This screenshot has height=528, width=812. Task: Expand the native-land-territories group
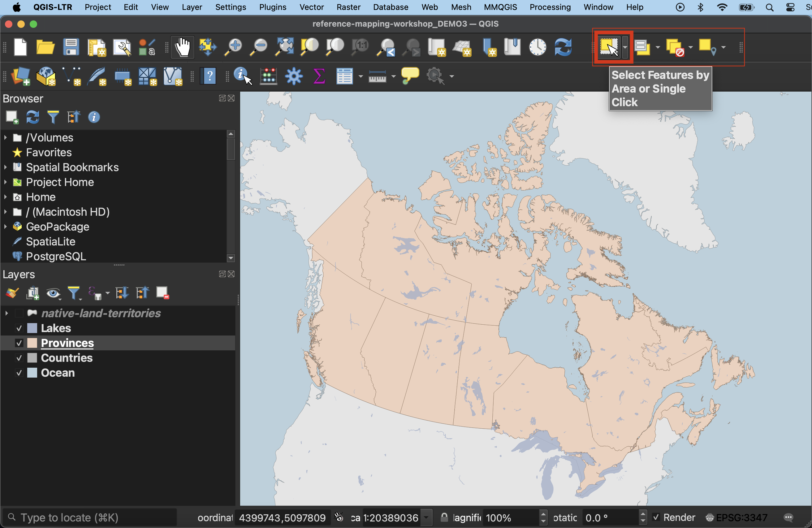click(x=6, y=313)
